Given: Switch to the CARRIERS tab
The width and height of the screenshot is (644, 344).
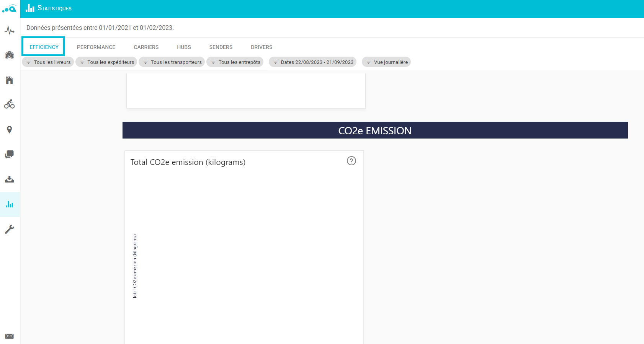Looking at the screenshot, I should click(146, 47).
